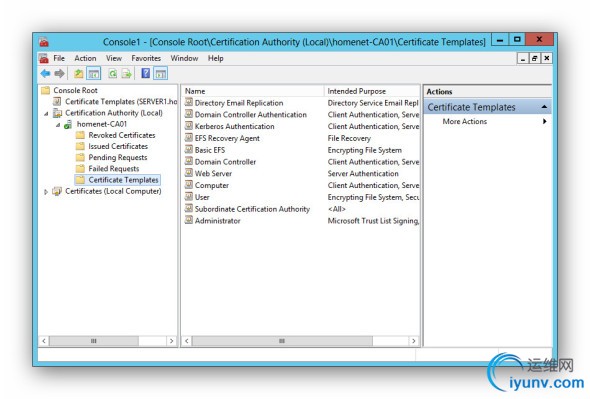Click the Help toolbar icon

(145, 73)
